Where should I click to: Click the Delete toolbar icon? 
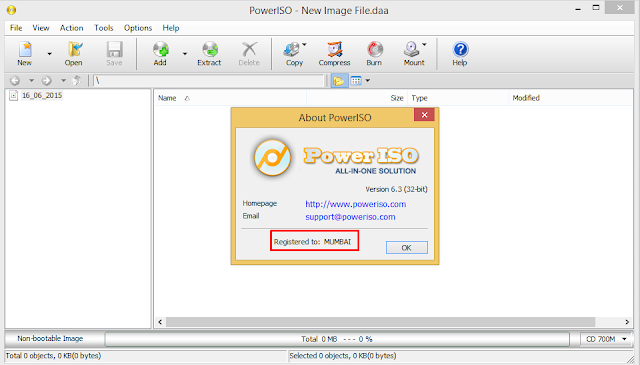point(249,53)
